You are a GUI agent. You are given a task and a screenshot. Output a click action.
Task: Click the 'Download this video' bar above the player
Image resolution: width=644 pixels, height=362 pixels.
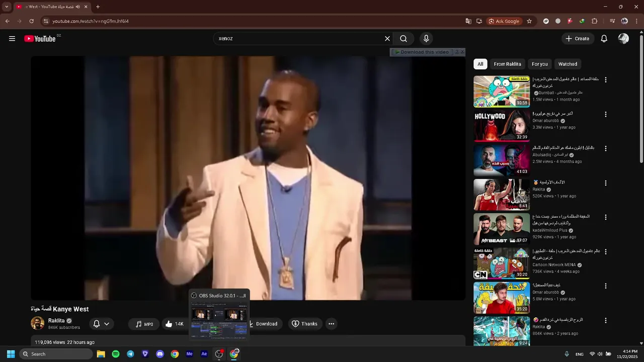(422, 52)
